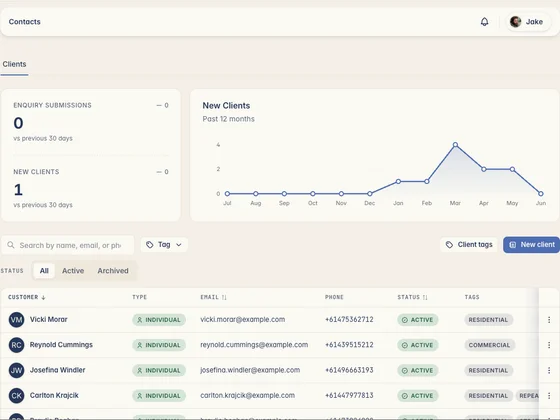Screen dimensions: 560x420
Task: Sort by the Status column
Action: pos(412,297)
